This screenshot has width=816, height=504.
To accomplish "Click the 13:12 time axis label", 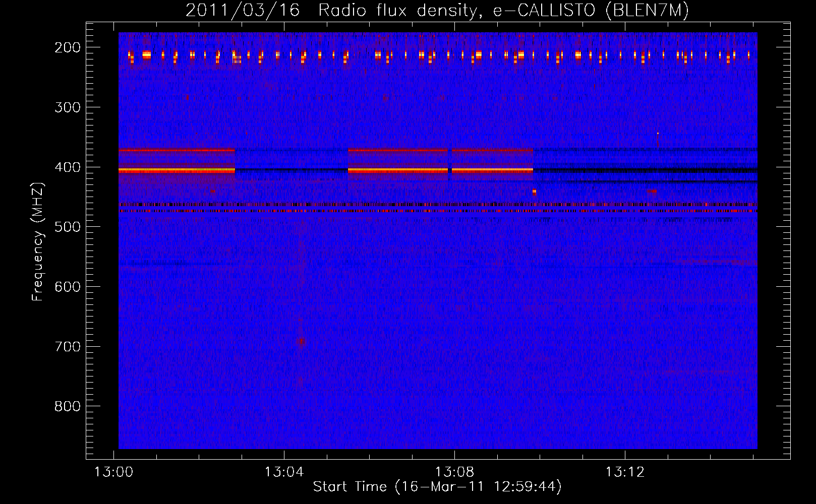I will 625,472.
